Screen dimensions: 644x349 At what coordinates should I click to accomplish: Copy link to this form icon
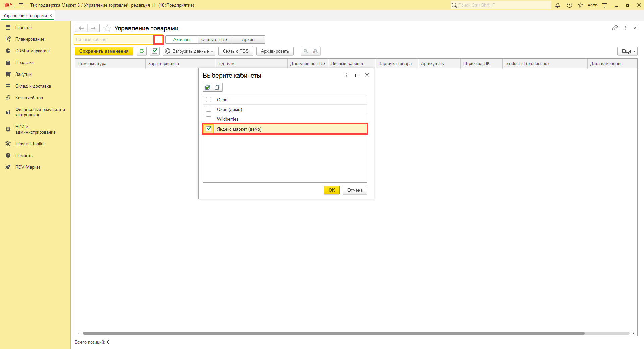[x=615, y=28]
